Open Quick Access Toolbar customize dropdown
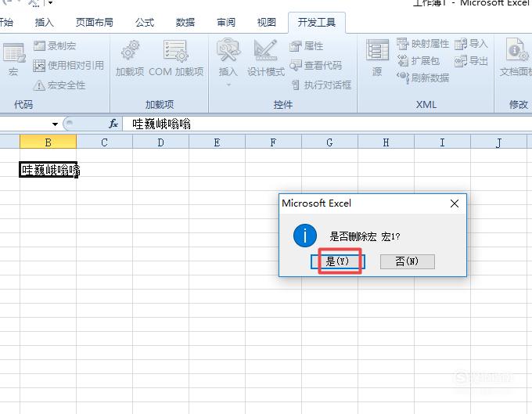 (50, 3)
